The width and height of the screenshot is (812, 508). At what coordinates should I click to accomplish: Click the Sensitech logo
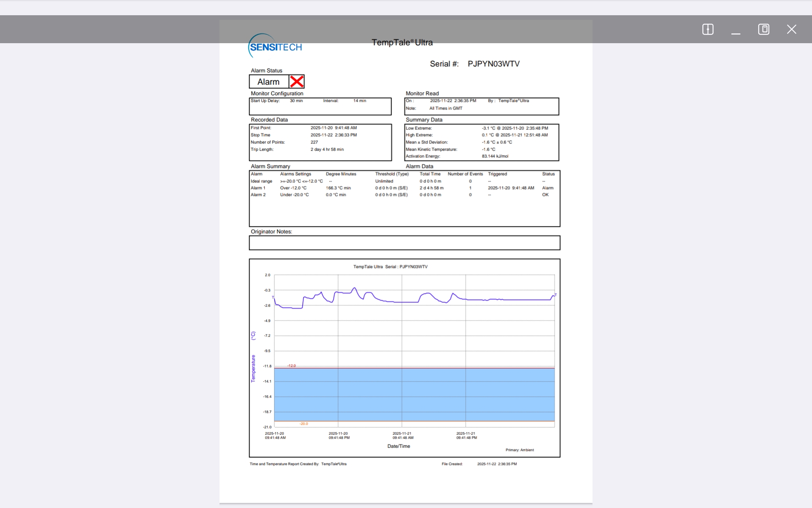(275, 47)
